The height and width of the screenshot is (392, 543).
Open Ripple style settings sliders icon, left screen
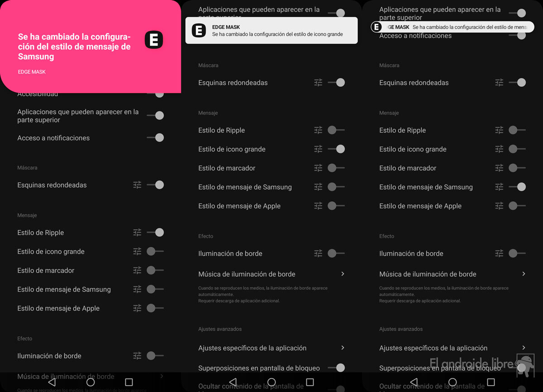pos(137,232)
